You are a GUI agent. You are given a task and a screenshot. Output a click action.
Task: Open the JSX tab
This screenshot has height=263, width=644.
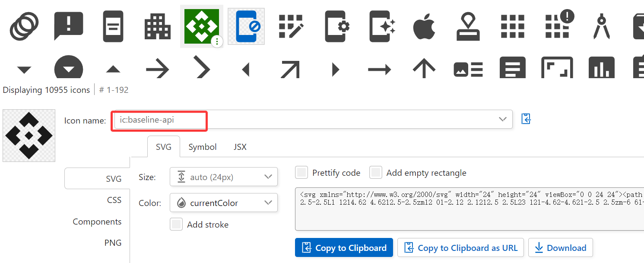(x=240, y=147)
